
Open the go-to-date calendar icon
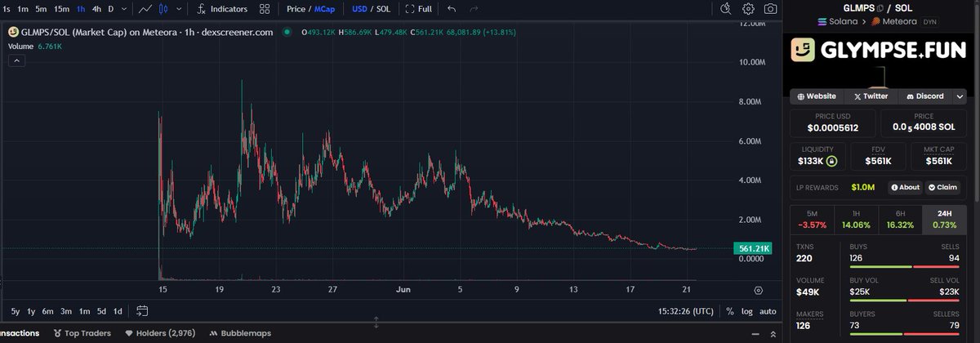(x=142, y=311)
